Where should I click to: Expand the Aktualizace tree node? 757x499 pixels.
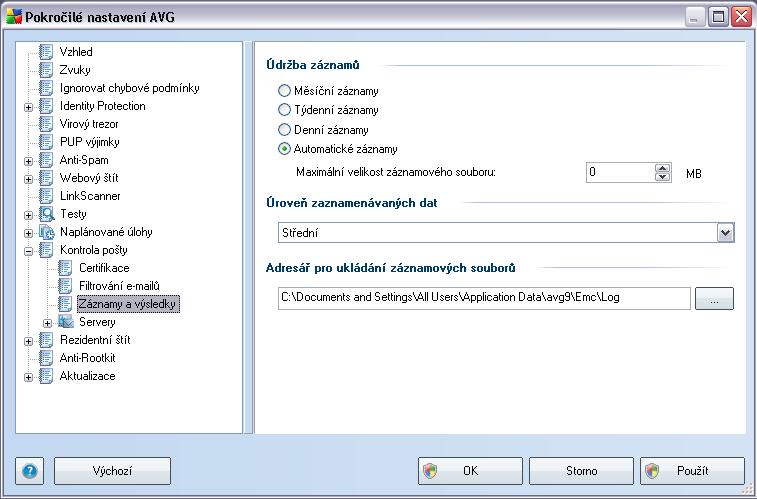click(x=28, y=377)
